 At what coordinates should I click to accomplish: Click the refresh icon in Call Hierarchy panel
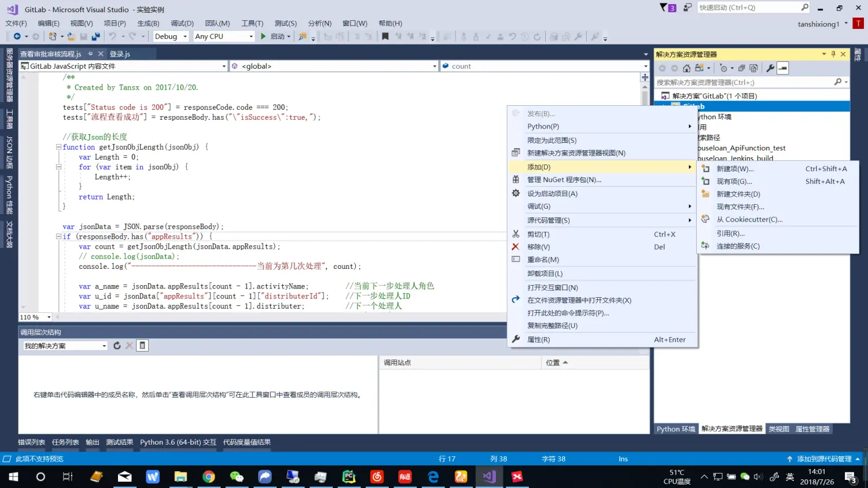117,345
